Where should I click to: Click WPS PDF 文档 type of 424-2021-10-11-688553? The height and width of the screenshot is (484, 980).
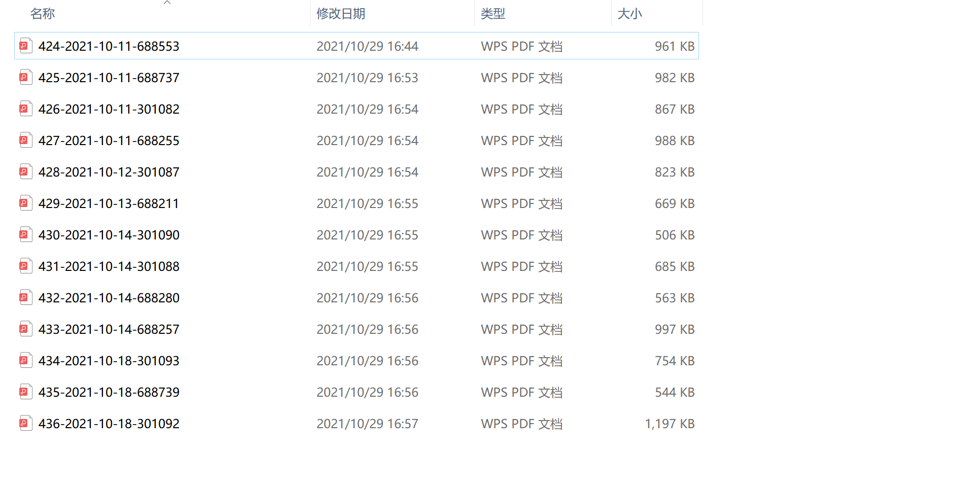click(x=521, y=46)
